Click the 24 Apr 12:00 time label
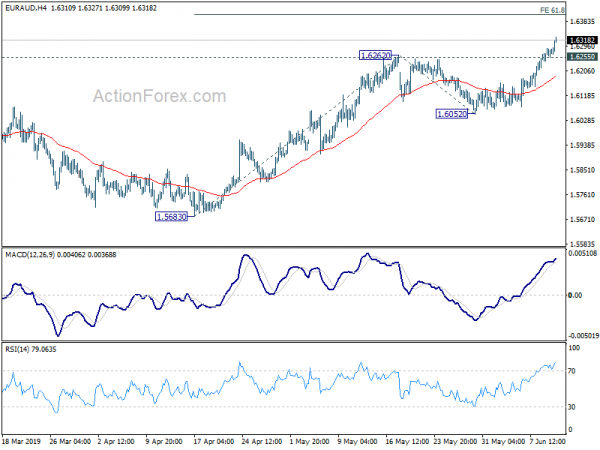This screenshot has height=450, width=600. coord(262,442)
